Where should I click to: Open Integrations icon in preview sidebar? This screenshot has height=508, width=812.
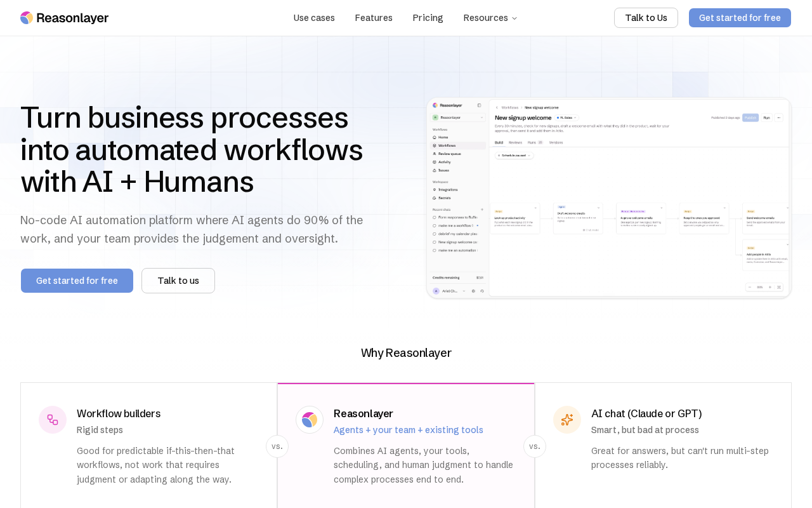tap(435, 189)
